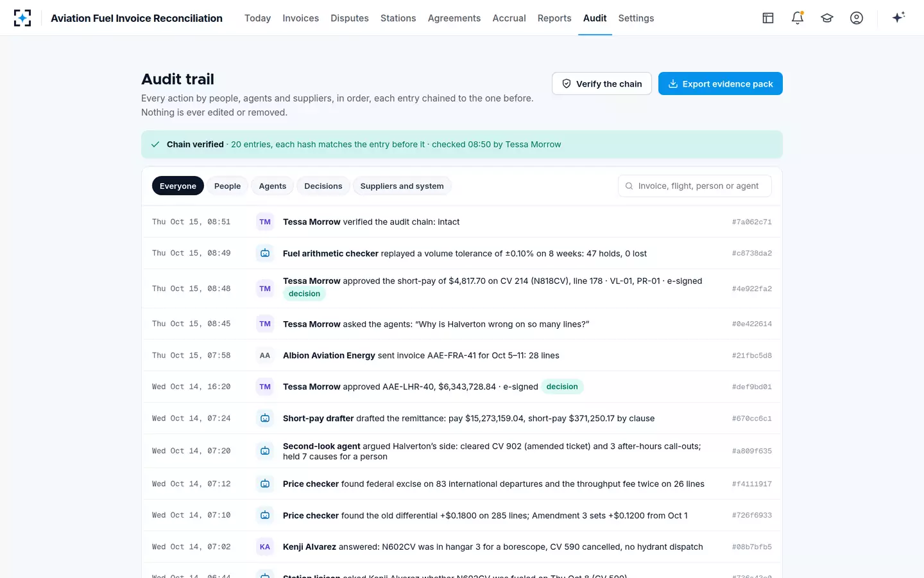Open the Settings tab
This screenshot has height=578, width=924.
(x=636, y=18)
